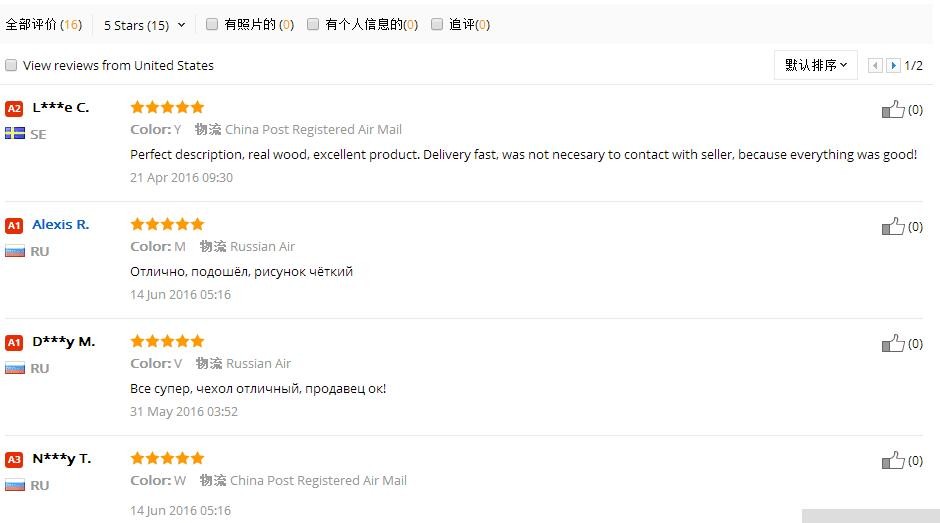Click the A2 buyer level badge
This screenshot has width=940, height=523.
pos(14,108)
